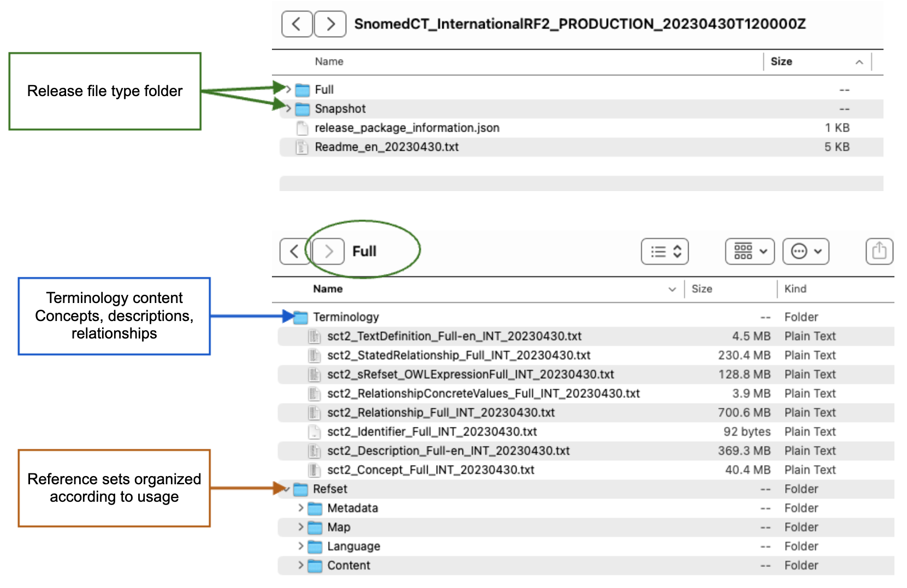The width and height of the screenshot is (907, 588).
Task: Select the Terminology folder icon
Action: click(x=301, y=317)
